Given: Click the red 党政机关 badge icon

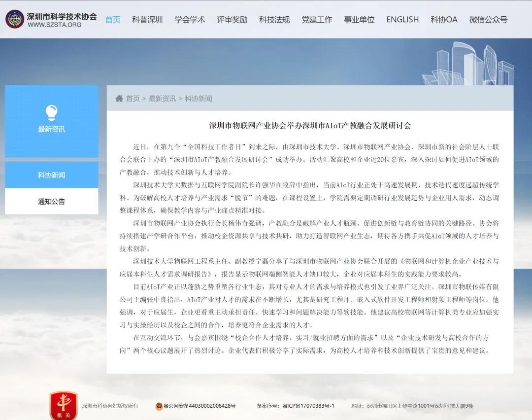Looking at the screenshot, I should click(x=64, y=405).
